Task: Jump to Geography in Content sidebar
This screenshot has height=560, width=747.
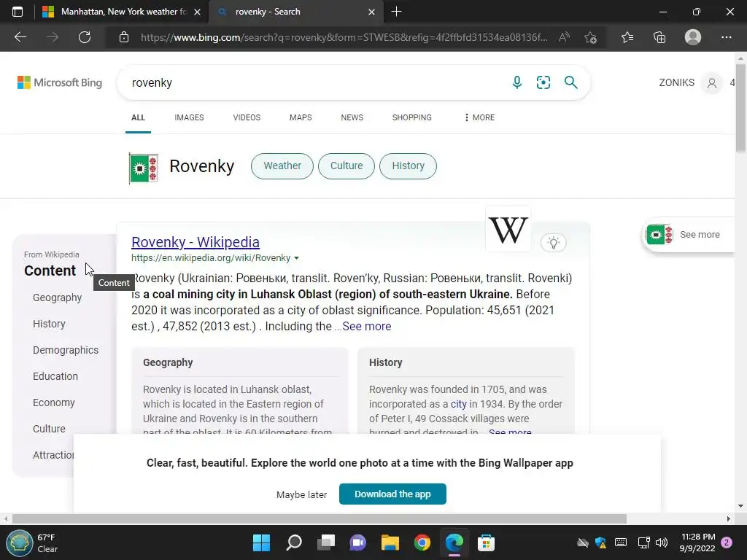Action: 57,297
